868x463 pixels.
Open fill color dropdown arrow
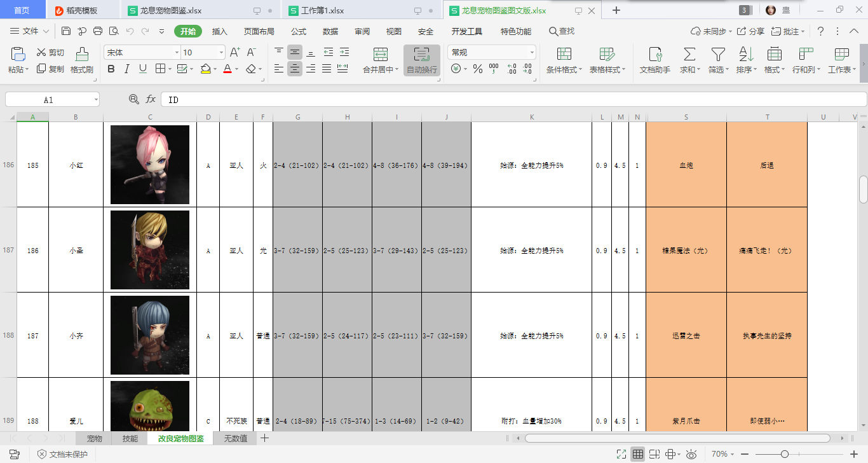[x=215, y=69]
